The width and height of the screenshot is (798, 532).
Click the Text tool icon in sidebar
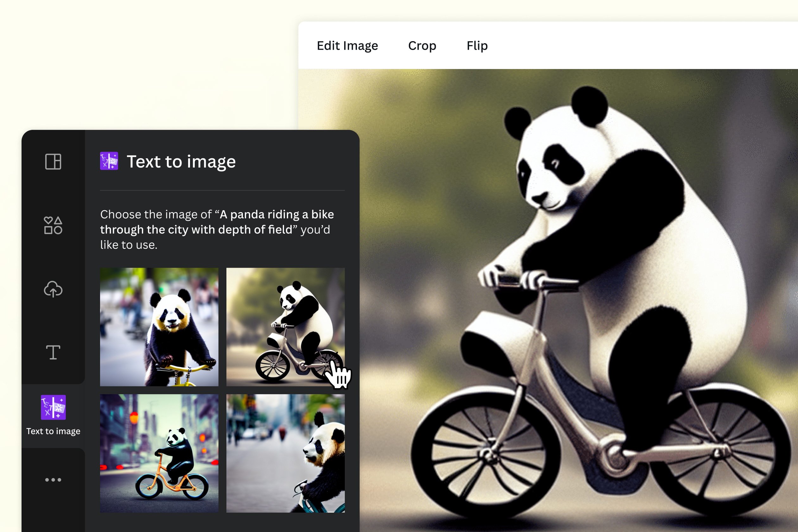point(53,354)
